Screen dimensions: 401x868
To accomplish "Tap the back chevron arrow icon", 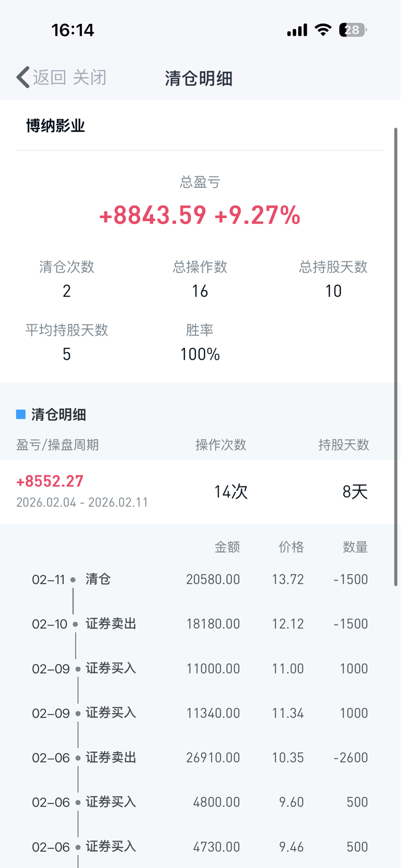I will [22, 77].
